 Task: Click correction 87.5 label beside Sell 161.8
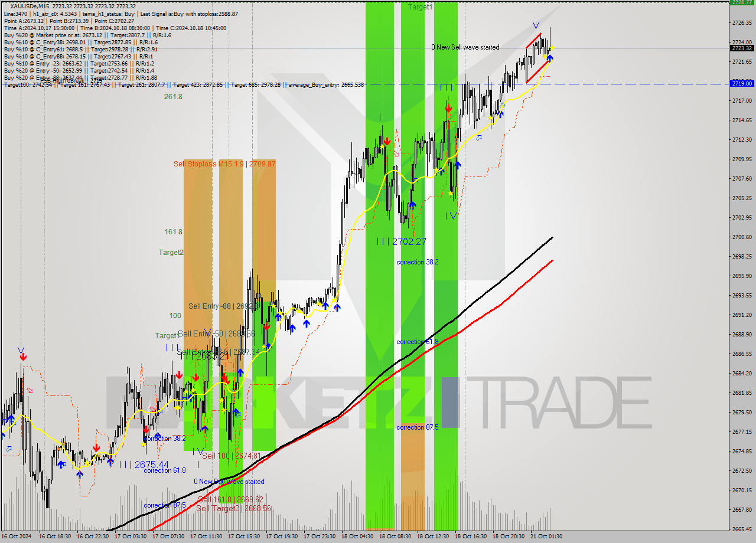pyautogui.click(x=165, y=505)
